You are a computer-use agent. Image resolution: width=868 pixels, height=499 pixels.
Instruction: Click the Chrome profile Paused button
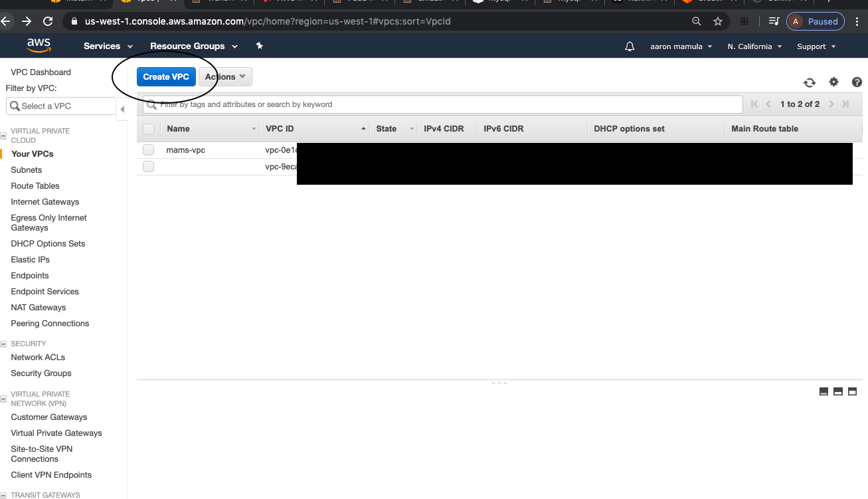tap(816, 21)
